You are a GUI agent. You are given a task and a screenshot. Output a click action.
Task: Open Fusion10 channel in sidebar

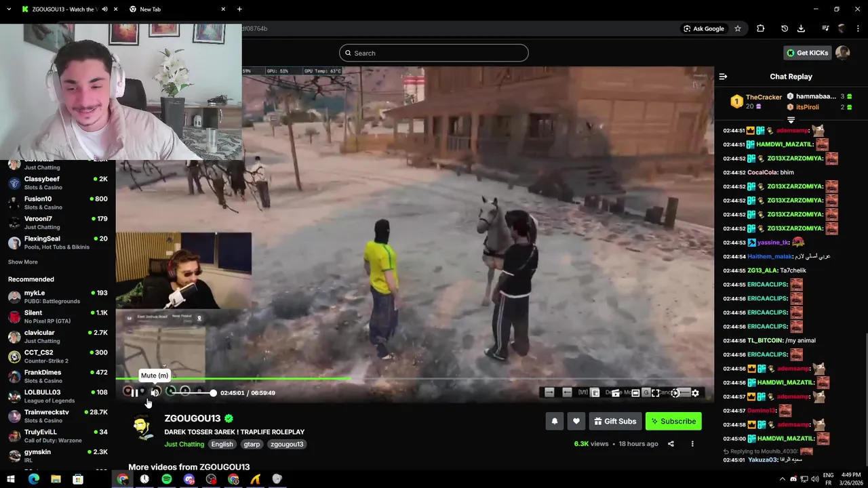point(58,203)
